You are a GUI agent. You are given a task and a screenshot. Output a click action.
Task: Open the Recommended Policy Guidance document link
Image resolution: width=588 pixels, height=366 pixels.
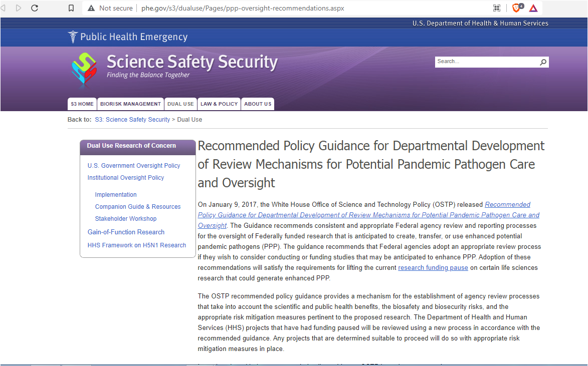coord(368,215)
